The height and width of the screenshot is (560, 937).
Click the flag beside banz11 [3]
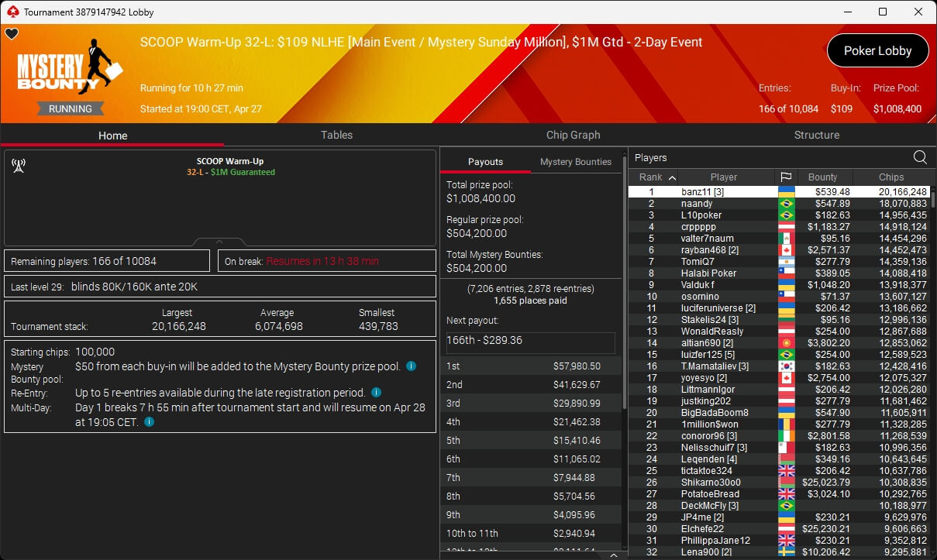786,192
